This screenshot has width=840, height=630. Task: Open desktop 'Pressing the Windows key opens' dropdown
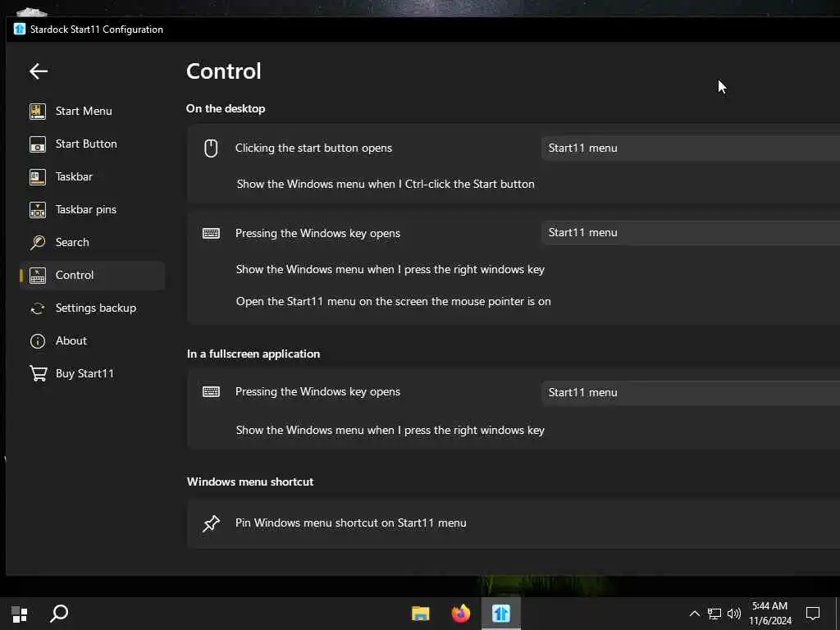691,232
